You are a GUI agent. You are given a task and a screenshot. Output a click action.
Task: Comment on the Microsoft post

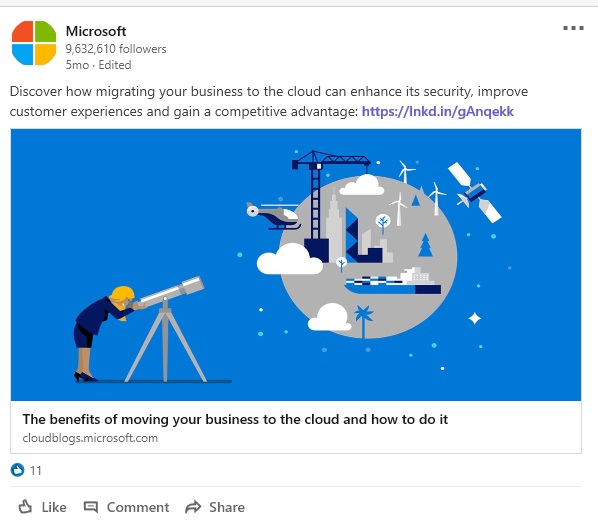point(126,507)
